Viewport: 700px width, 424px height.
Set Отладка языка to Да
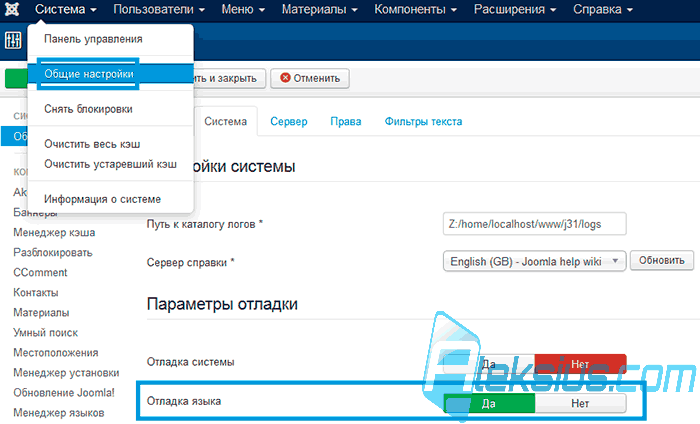pos(489,403)
